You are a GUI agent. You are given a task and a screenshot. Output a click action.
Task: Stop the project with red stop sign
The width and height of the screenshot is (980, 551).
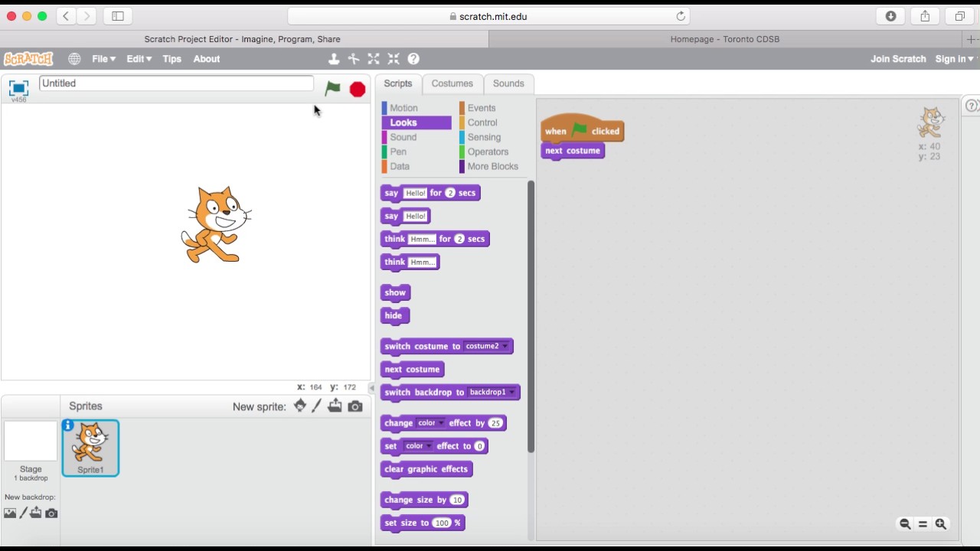point(358,90)
